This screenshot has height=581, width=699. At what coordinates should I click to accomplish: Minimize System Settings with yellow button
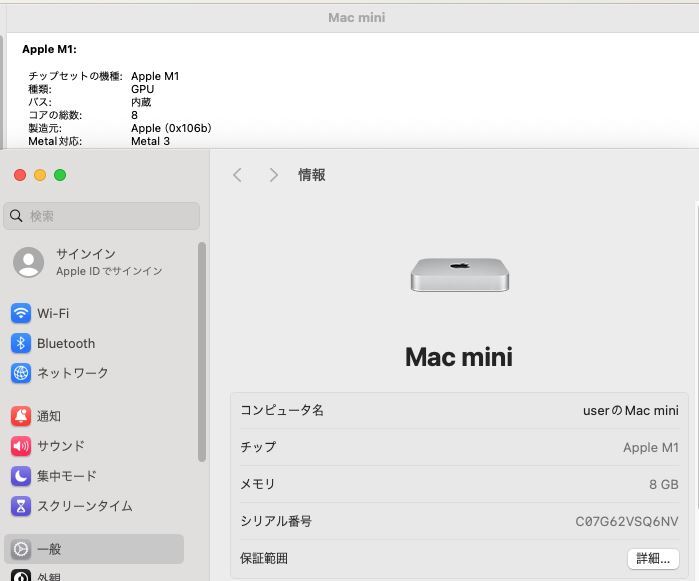pyautogui.click(x=40, y=175)
